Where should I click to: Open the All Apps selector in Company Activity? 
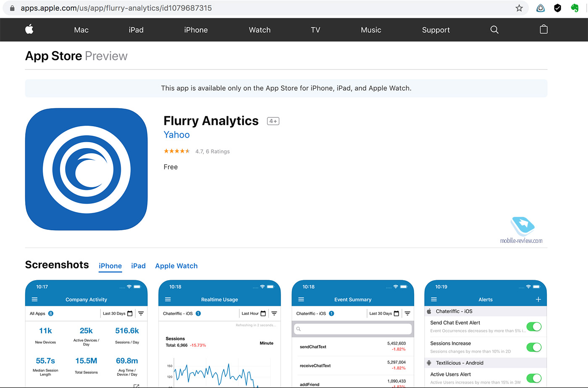pyautogui.click(x=41, y=313)
